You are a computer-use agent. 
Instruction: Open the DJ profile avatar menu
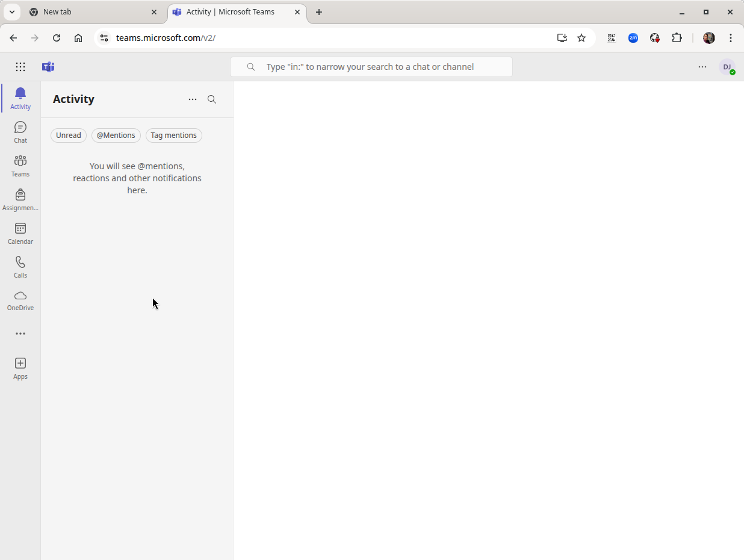(x=727, y=67)
